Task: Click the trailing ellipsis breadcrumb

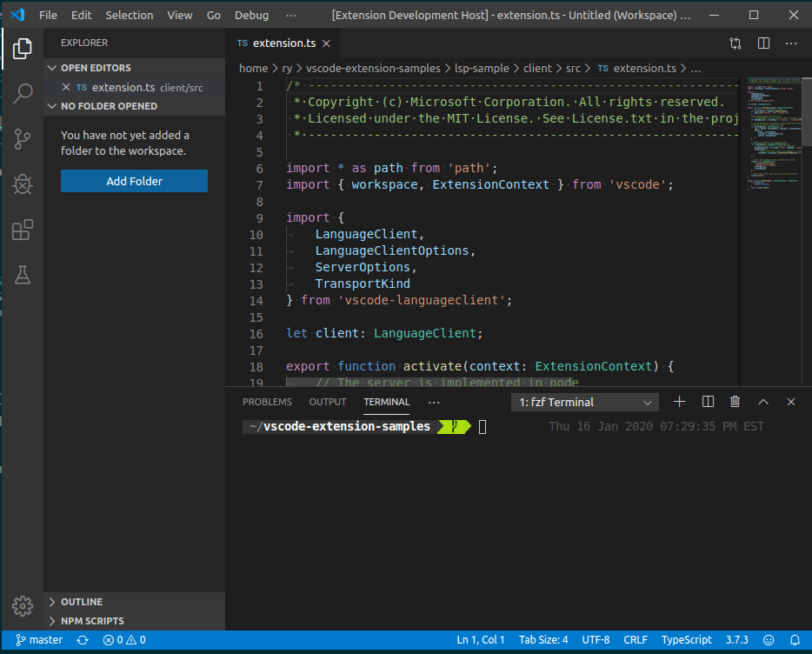Action: tap(696, 69)
